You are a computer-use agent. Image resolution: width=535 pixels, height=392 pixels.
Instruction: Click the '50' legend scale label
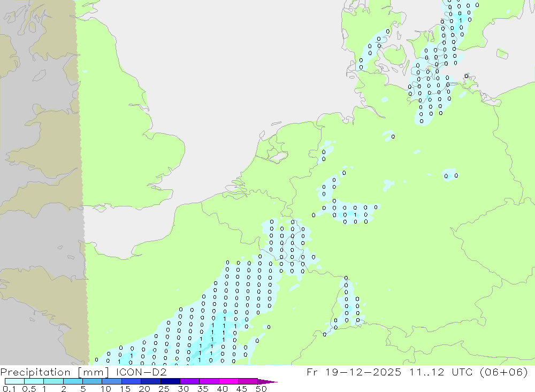coord(261,389)
